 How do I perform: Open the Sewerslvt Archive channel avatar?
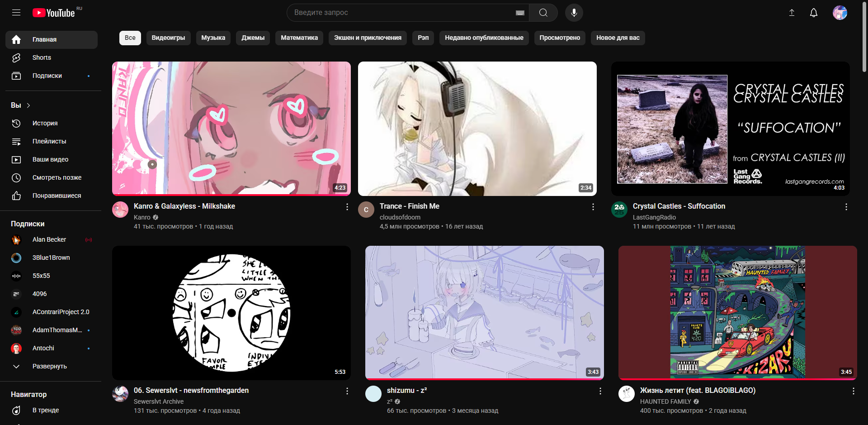pos(120,394)
